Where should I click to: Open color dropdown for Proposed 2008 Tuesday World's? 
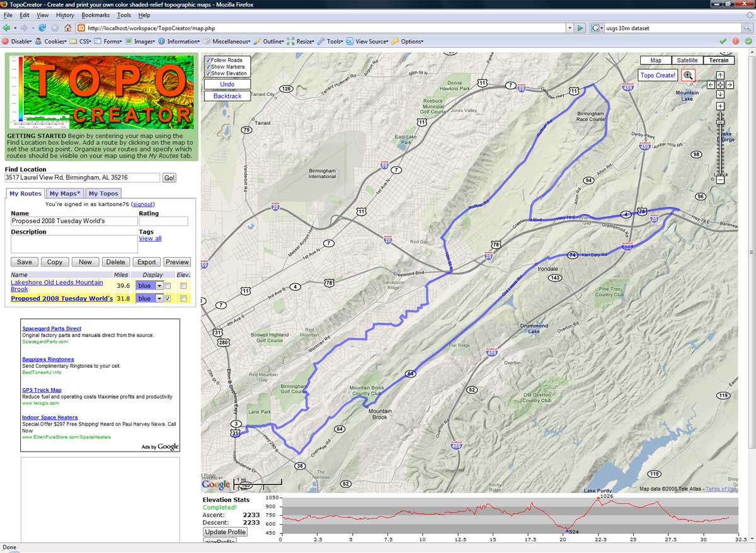click(x=159, y=299)
